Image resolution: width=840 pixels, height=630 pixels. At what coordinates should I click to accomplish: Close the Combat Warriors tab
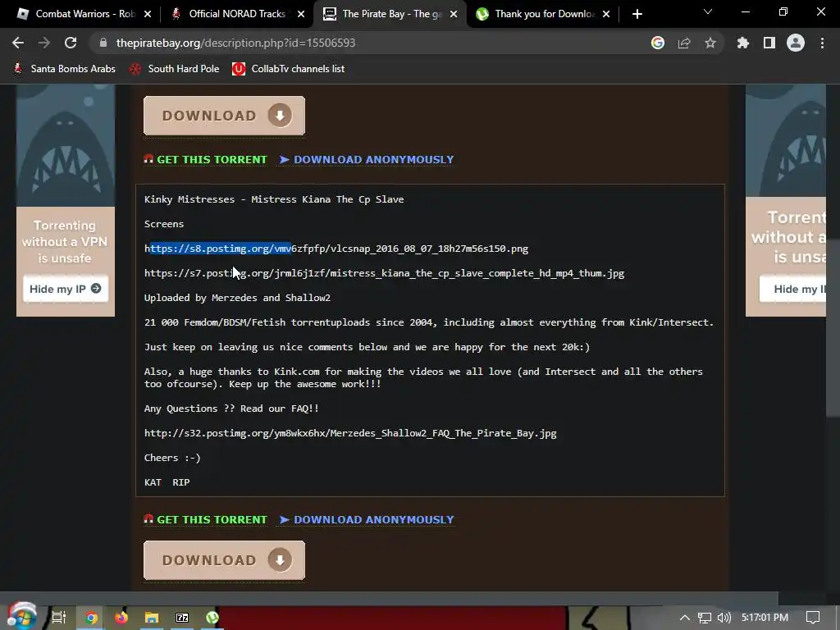coord(148,14)
